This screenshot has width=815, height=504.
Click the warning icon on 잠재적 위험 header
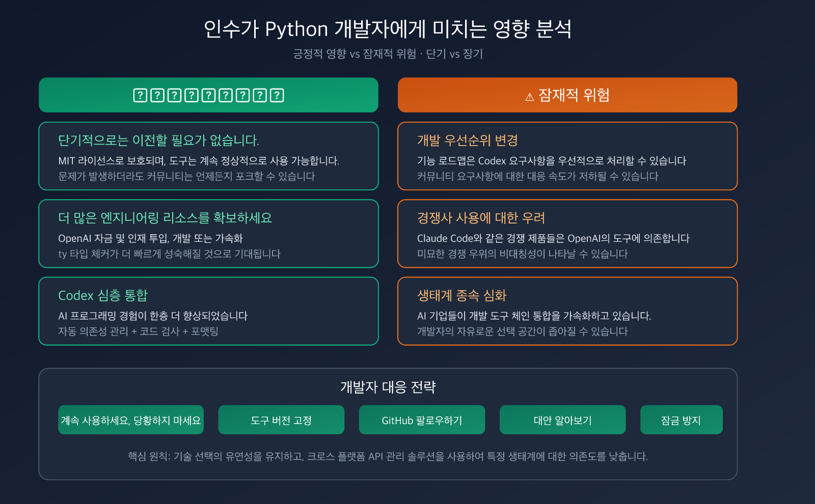[528, 95]
